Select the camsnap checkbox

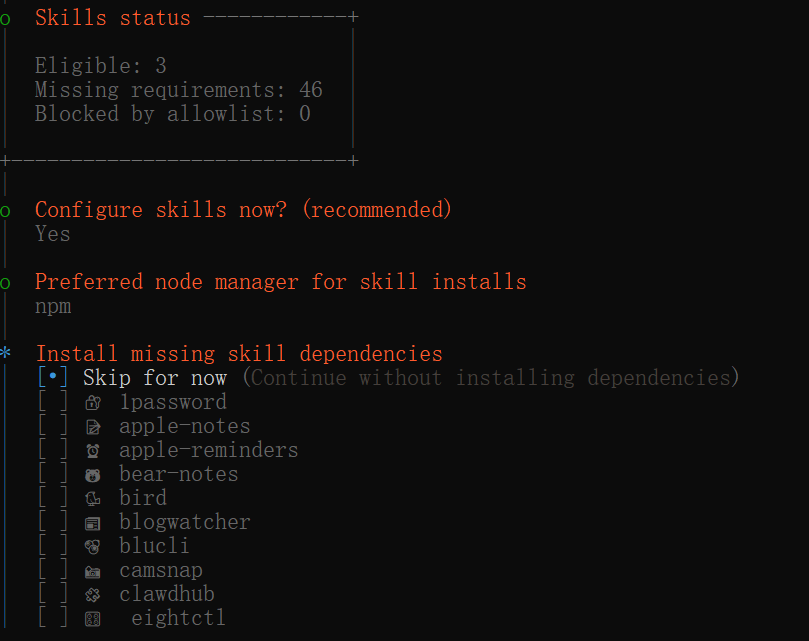[x=53, y=570]
